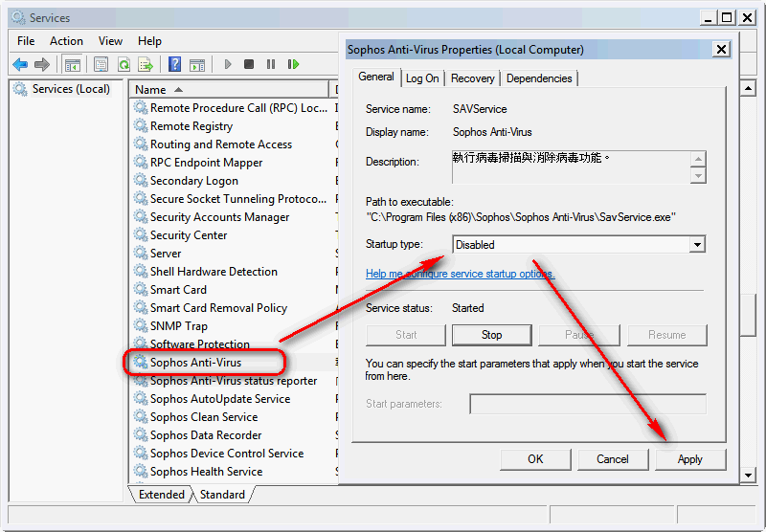Switch to the Recovery tab

pos(472,78)
